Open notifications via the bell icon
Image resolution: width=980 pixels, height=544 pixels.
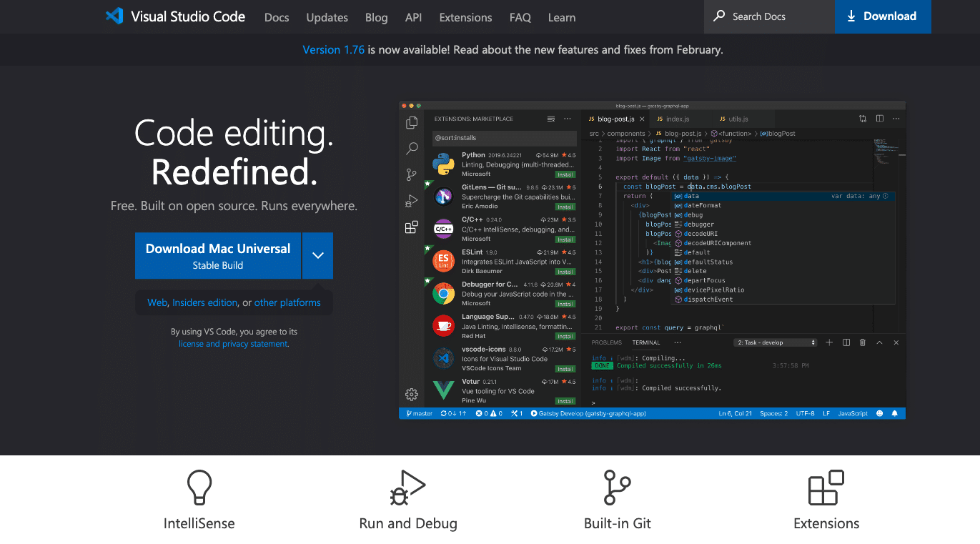[895, 412]
